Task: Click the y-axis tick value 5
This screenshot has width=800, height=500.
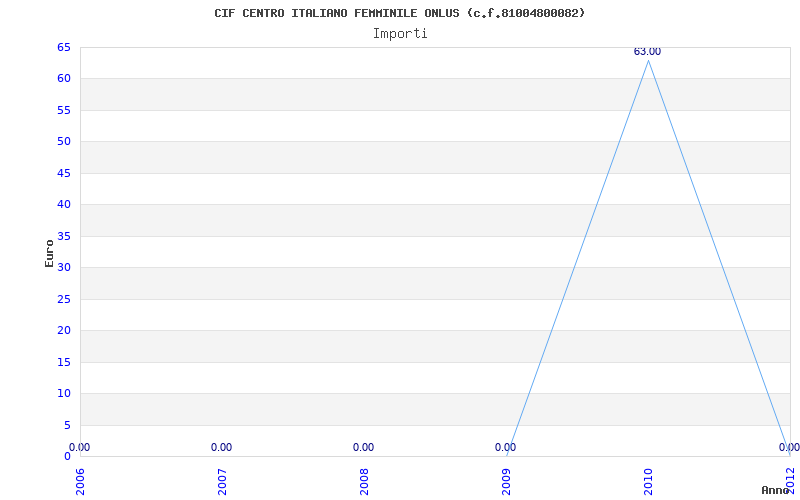Action: point(67,426)
